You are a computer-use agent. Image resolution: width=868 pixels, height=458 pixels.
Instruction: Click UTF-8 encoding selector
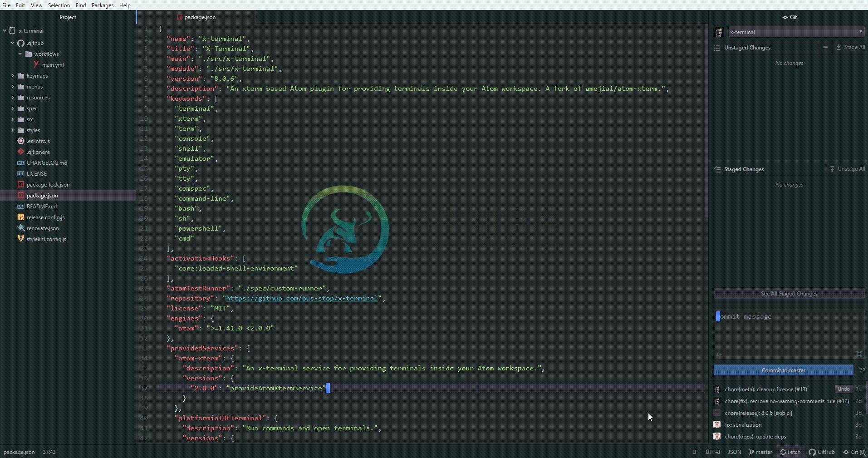tap(713, 452)
